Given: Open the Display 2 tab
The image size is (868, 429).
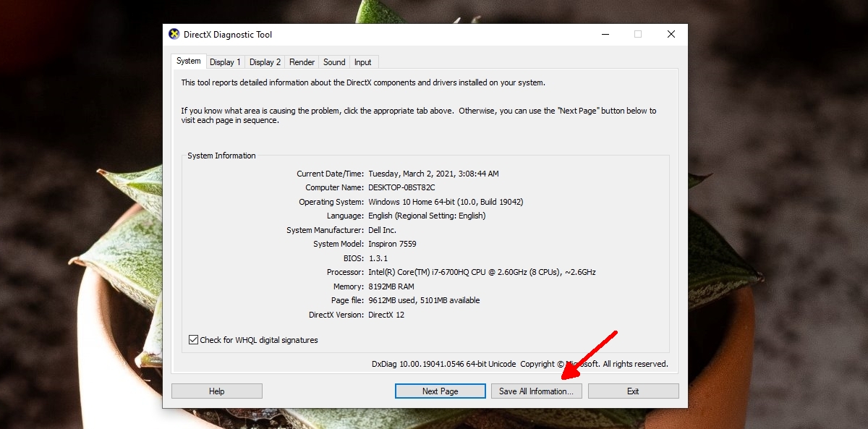Looking at the screenshot, I should pos(265,62).
